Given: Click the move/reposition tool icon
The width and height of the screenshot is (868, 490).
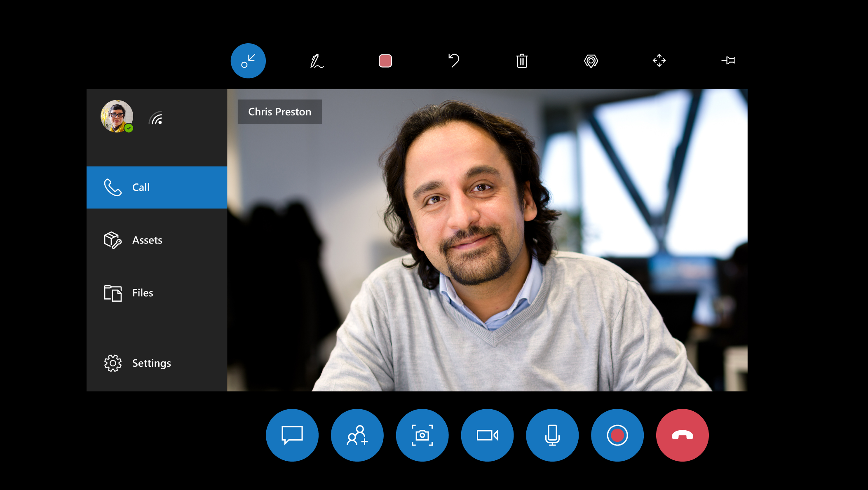Looking at the screenshot, I should (659, 60).
